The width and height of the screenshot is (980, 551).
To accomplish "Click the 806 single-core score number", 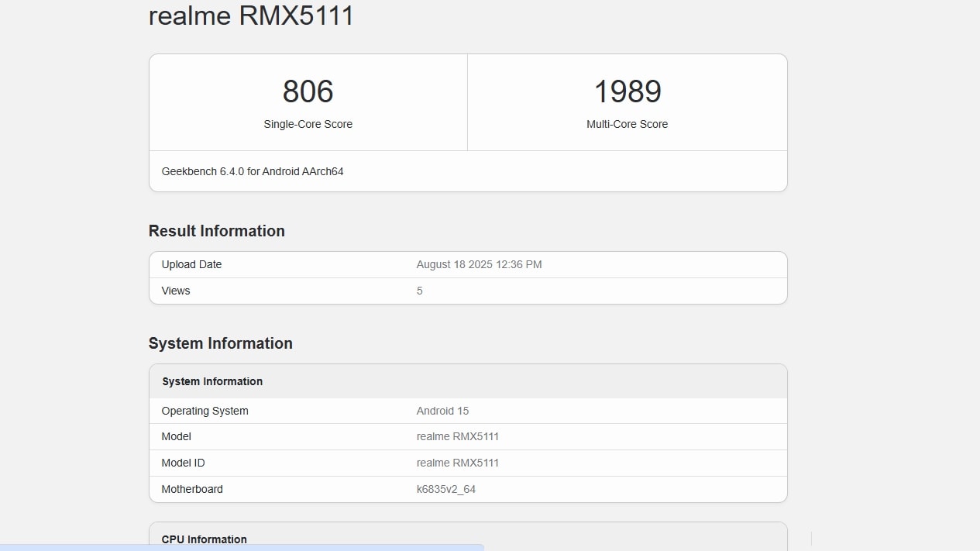I will click(308, 91).
